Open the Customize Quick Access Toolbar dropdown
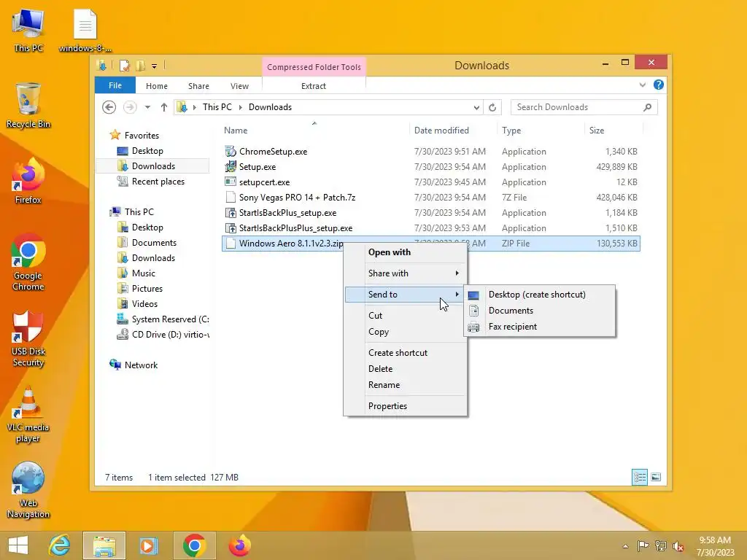The image size is (747, 560). tap(155, 66)
